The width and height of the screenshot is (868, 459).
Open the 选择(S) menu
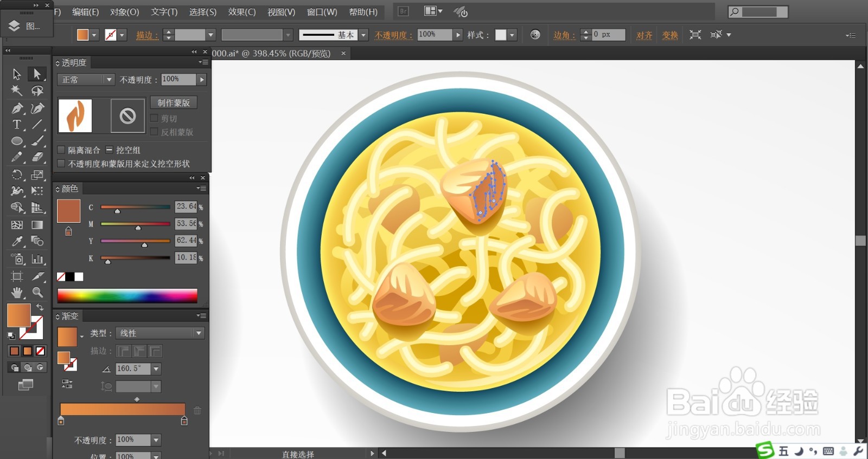coord(203,12)
